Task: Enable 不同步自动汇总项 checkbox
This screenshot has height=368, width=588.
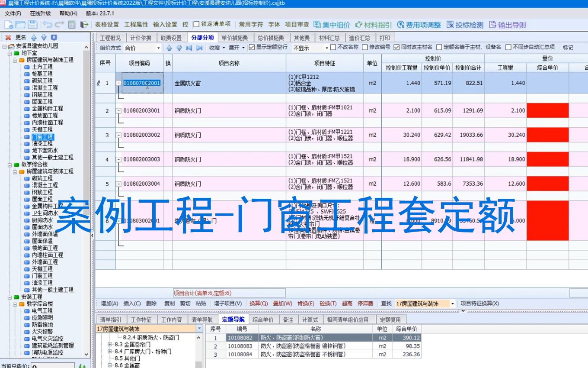Action: point(508,47)
